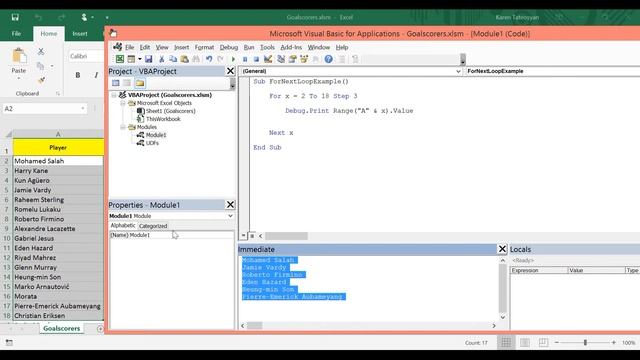This screenshot has width=640, height=360.
Task: Toggle Italic in Excel ribbon
Action: coord(96,75)
